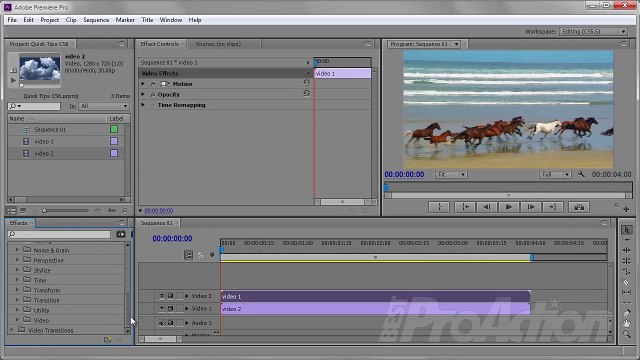This screenshot has width=640, height=360.
Task: Step forward one frame in Program monitor
Action: click(x=531, y=207)
